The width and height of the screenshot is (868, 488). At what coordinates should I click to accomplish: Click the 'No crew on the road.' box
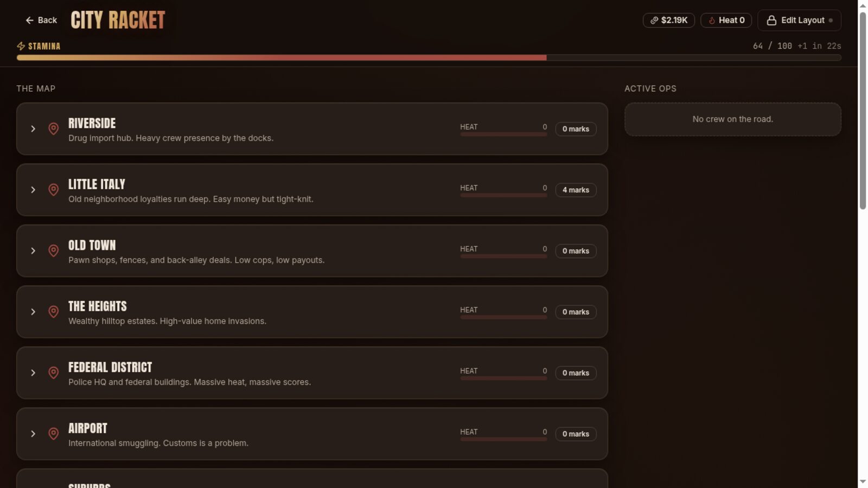coord(733,119)
